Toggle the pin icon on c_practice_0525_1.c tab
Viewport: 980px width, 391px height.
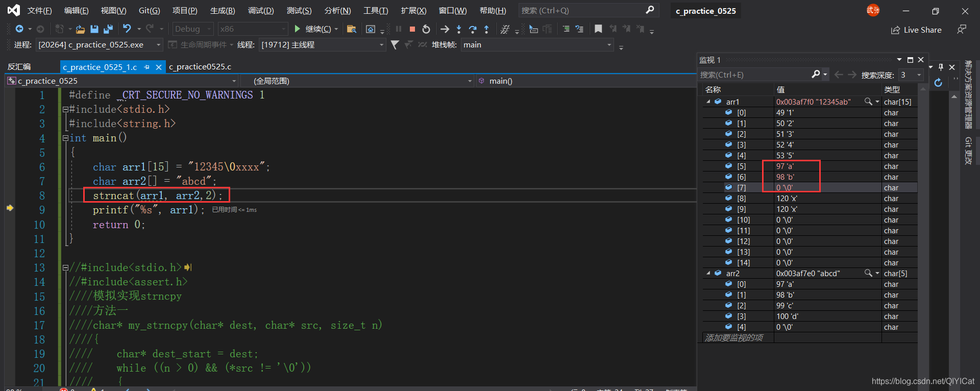(147, 67)
